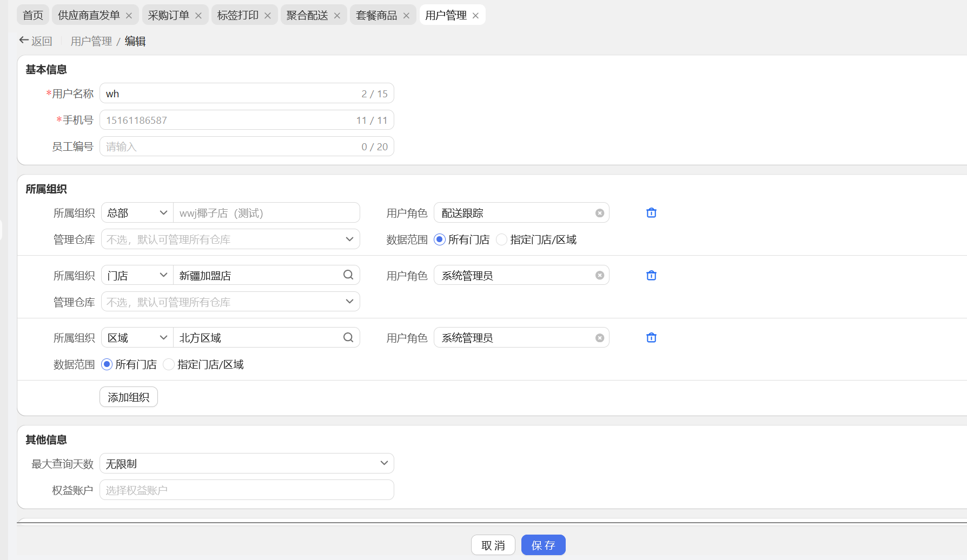Image resolution: width=967 pixels, height=560 pixels.
Task: Delete the 新疆加盟店 store organization row
Action: (651, 276)
